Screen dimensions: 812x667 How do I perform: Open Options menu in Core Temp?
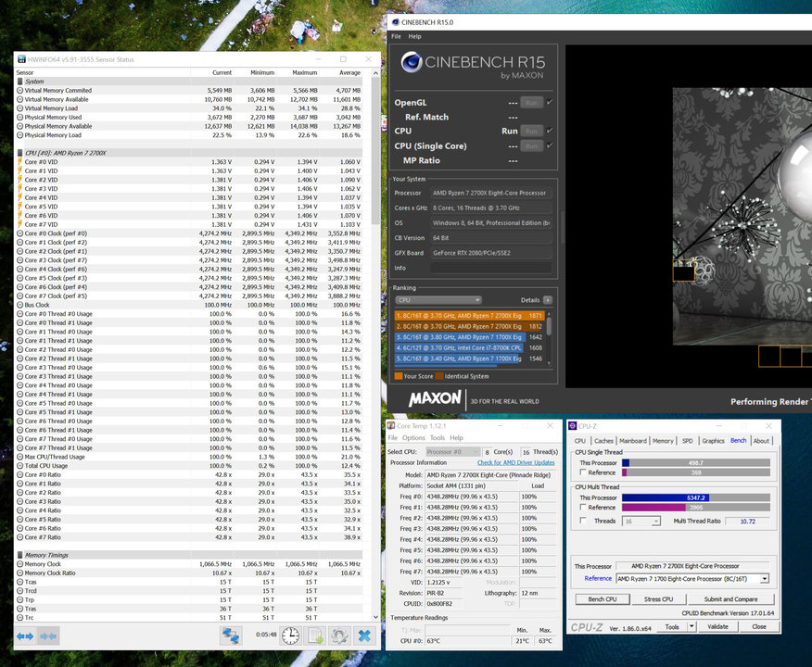pos(413,438)
